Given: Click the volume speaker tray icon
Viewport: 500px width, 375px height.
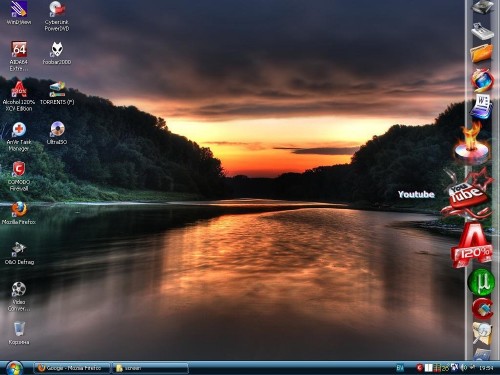Looking at the screenshot, I should (464, 367).
